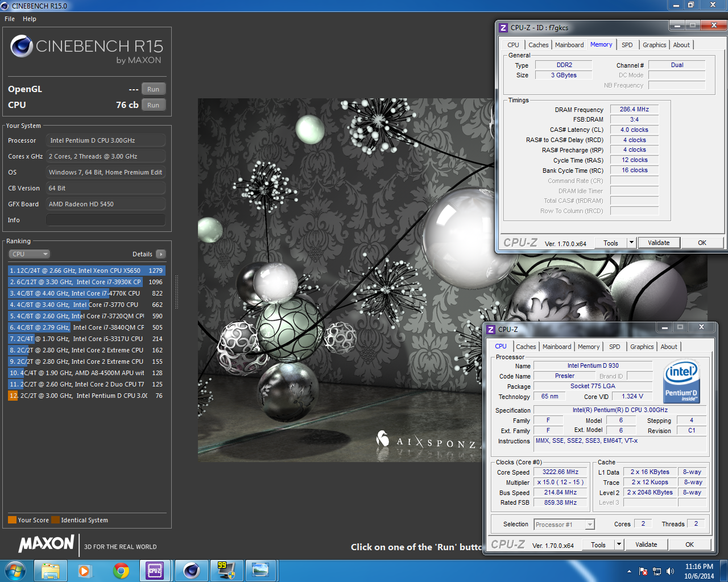The height and width of the screenshot is (582, 728).
Task: Click the Info input field
Action: click(106, 220)
